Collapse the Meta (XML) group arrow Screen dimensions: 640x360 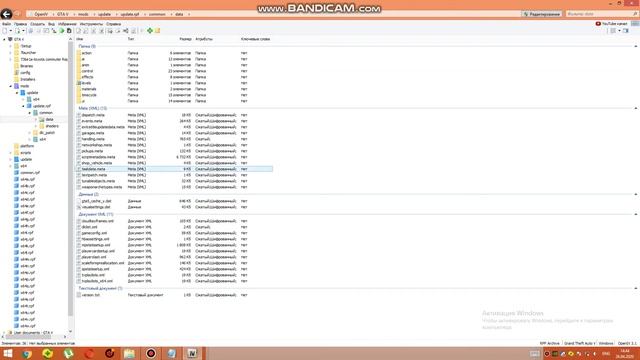(x=636, y=109)
